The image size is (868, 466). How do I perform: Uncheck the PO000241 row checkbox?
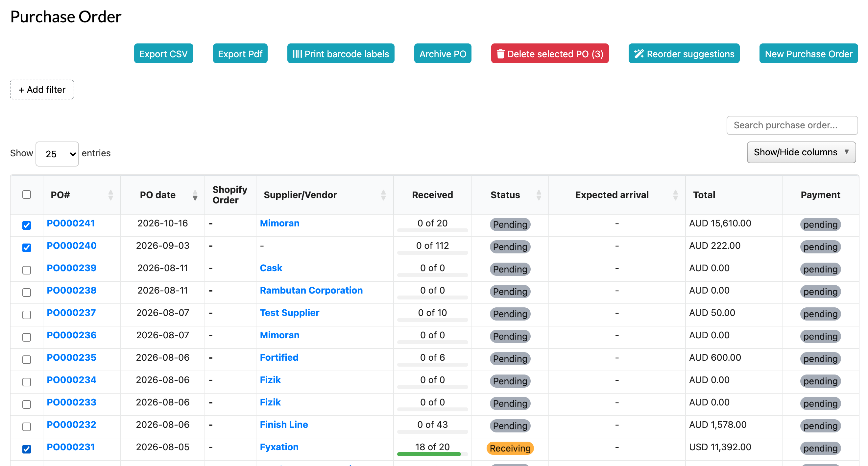coord(27,225)
